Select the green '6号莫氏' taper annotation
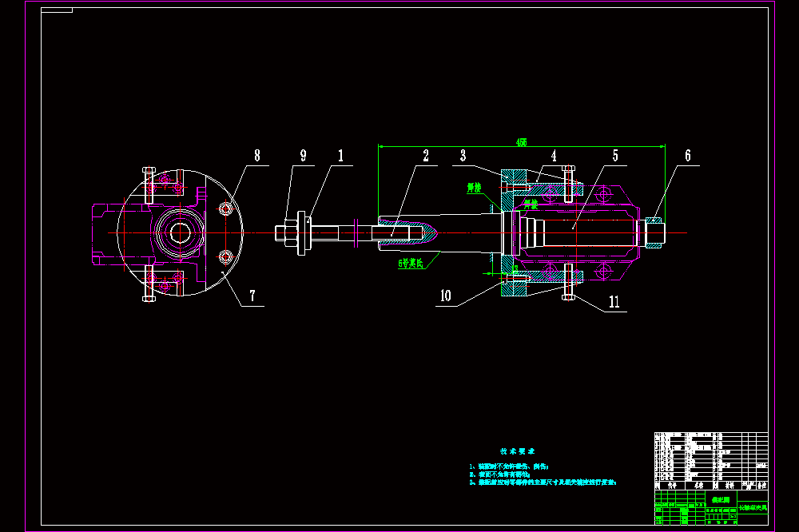 (x=411, y=264)
